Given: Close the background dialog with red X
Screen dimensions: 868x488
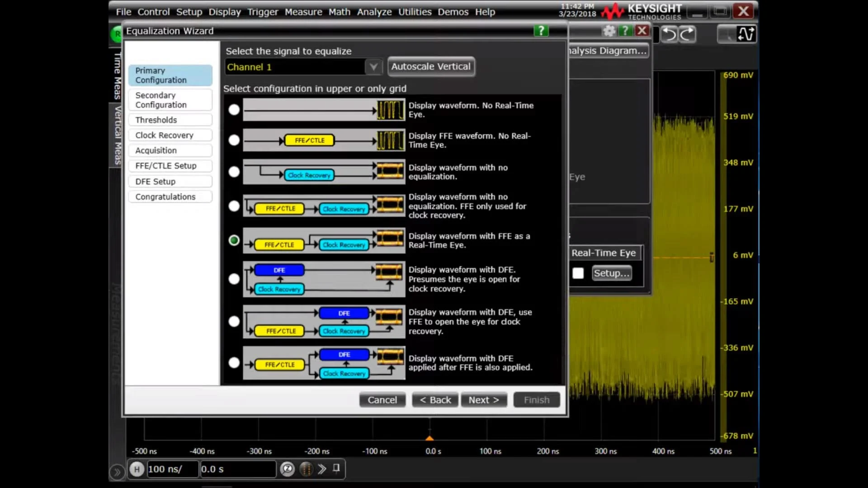Looking at the screenshot, I should (642, 31).
